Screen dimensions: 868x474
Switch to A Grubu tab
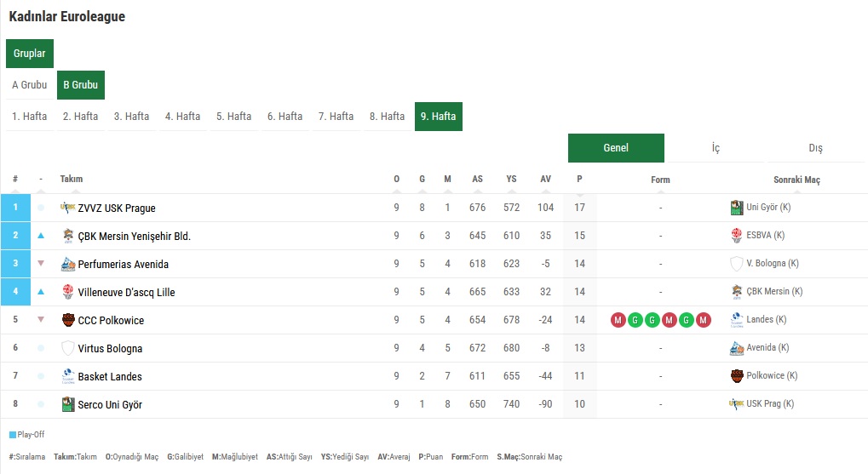pos(29,84)
